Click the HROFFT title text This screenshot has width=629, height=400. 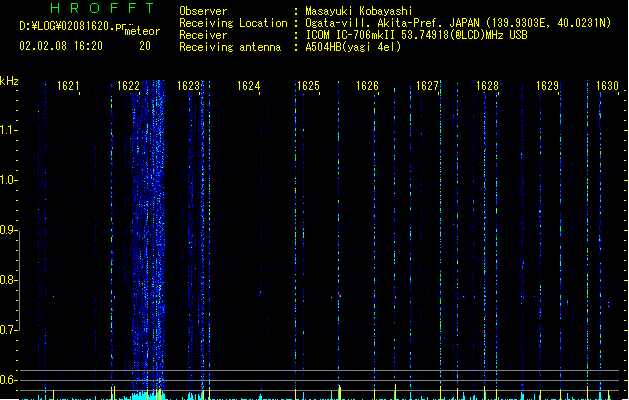tap(102, 8)
